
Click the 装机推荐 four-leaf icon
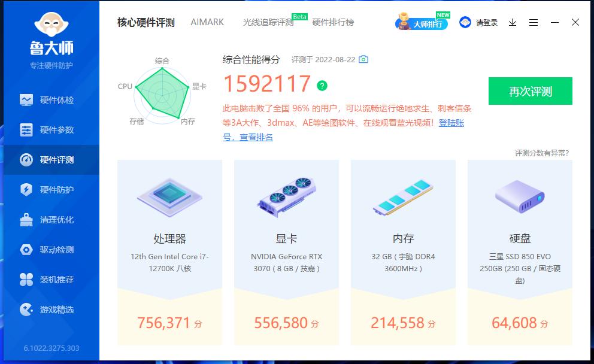click(26, 280)
